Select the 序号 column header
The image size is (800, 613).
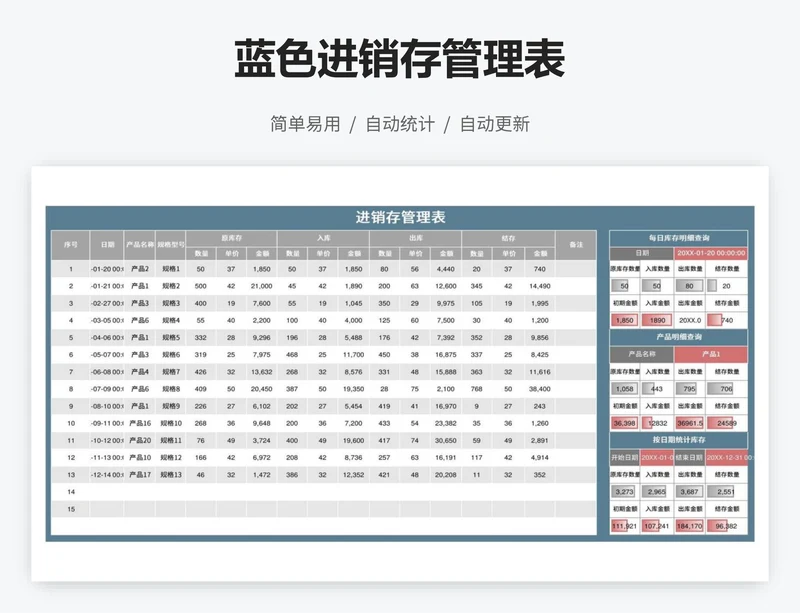70,245
